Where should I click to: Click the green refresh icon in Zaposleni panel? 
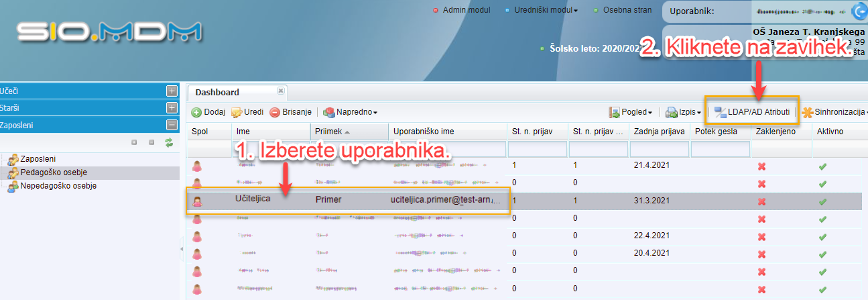pyautogui.click(x=170, y=142)
